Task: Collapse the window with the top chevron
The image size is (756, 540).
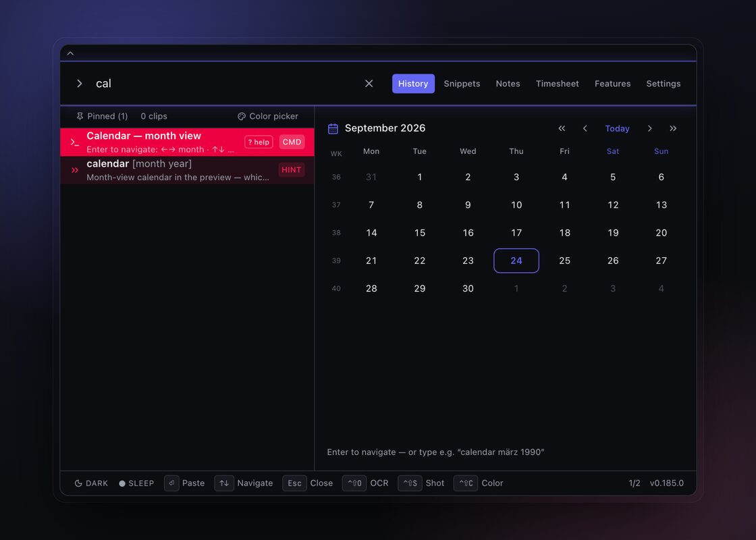Action: pos(70,53)
